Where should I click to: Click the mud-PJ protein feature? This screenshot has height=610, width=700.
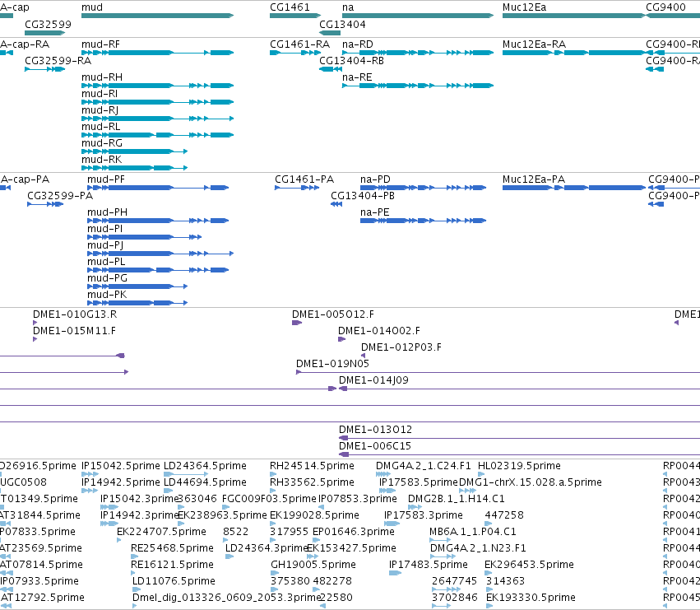[160, 254]
